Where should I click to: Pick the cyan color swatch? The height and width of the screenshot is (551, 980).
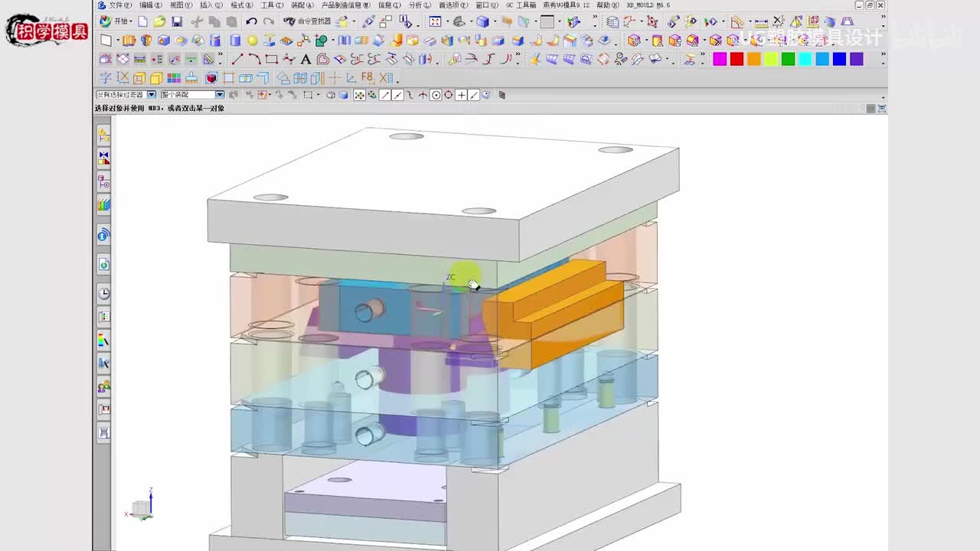[805, 59]
